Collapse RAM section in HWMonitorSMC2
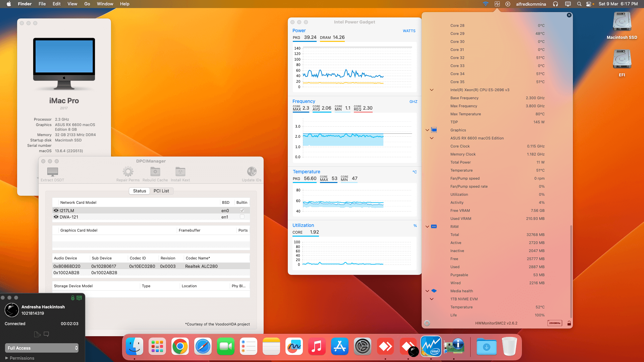The image size is (644, 362). [427, 227]
